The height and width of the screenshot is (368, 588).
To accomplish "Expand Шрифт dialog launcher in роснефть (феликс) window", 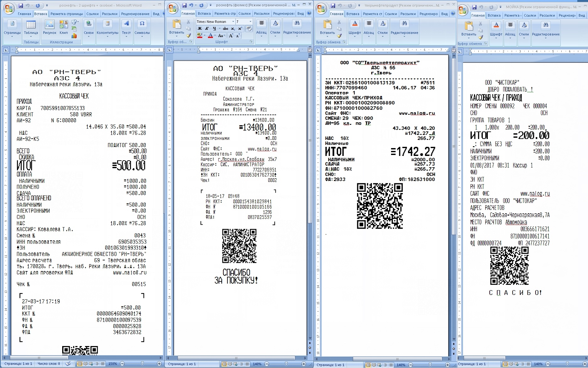I will (x=251, y=42).
